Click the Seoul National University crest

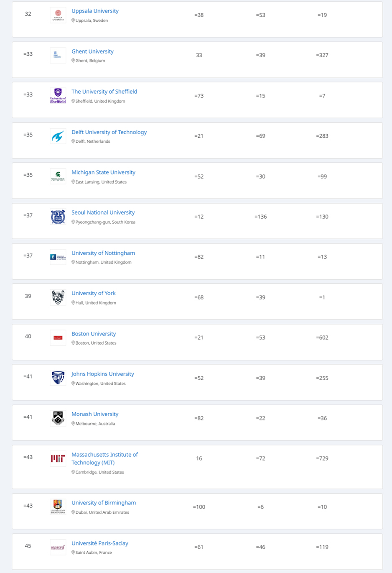pos(58,217)
